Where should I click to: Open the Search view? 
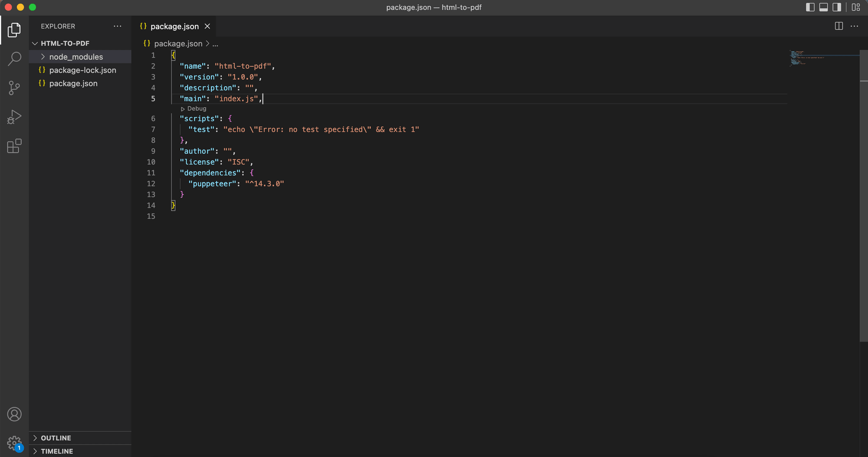pyautogui.click(x=14, y=59)
